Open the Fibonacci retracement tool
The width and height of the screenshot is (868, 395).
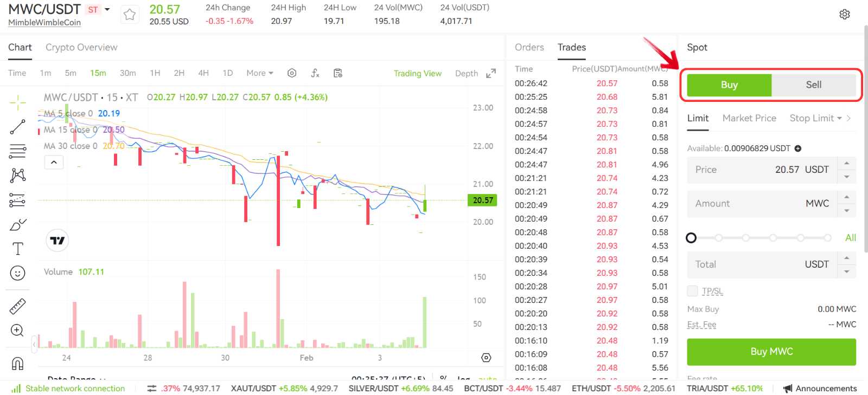(17, 151)
